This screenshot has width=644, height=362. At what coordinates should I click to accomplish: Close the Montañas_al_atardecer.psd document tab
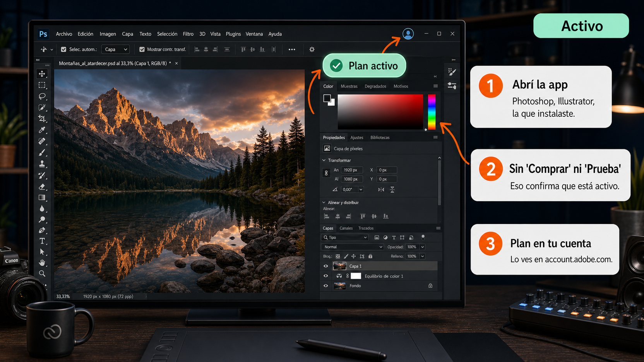pyautogui.click(x=176, y=63)
